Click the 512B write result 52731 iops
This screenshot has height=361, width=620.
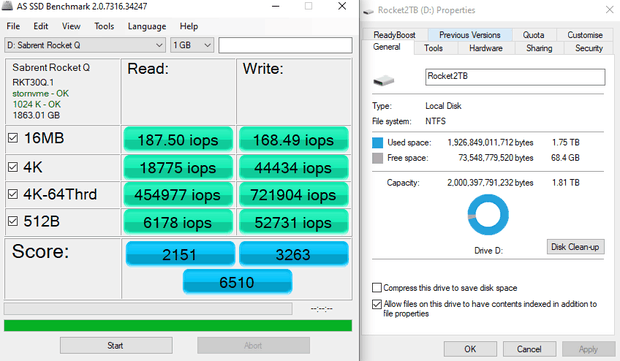[293, 222]
